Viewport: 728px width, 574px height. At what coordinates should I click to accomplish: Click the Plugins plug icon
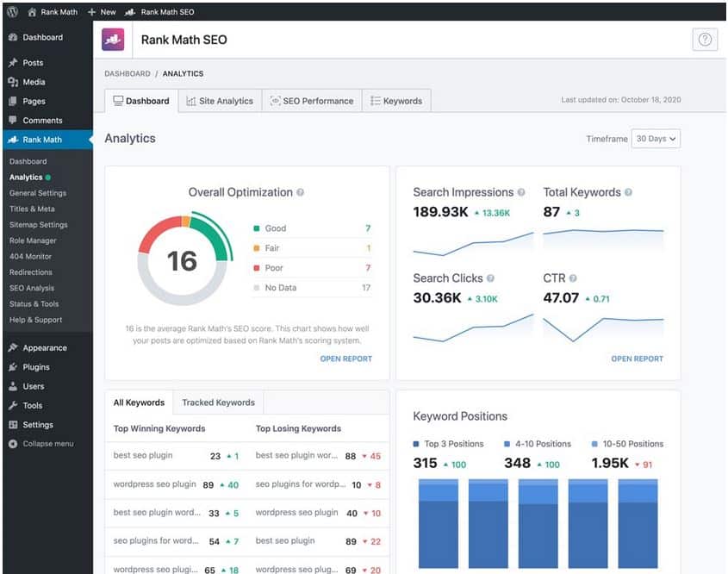[13, 367]
